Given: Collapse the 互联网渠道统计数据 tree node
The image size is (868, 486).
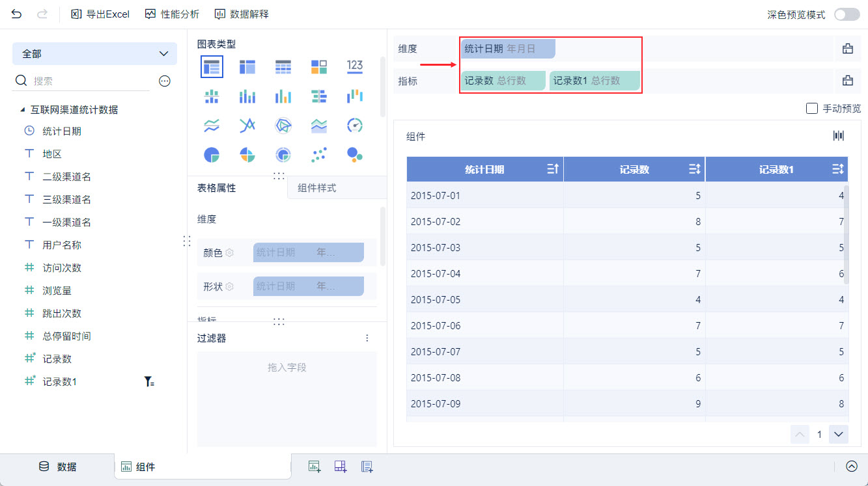Looking at the screenshot, I should pyautogui.click(x=23, y=110).
